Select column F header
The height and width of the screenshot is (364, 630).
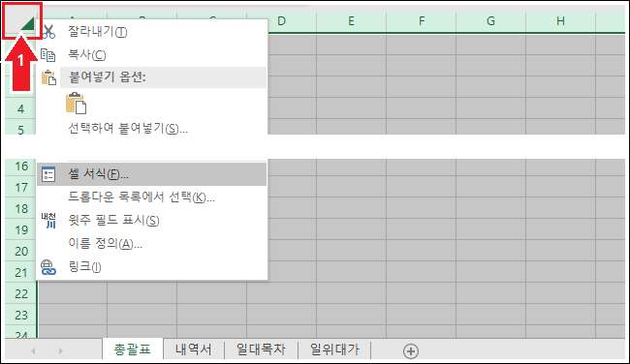point(421,21)
